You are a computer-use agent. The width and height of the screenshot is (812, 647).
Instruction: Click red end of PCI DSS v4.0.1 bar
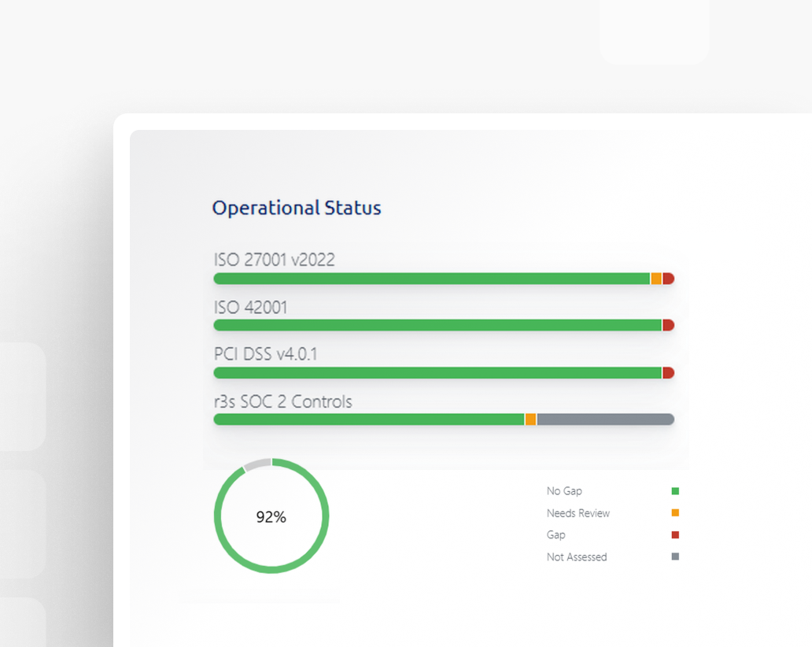tap(668, 373)
